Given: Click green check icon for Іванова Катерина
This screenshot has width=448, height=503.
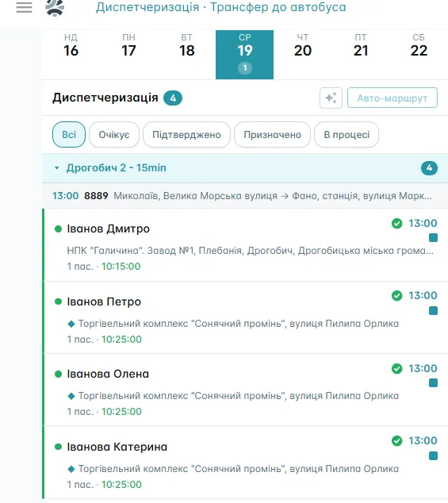Looking at the screenshot, I should [396, 441].
